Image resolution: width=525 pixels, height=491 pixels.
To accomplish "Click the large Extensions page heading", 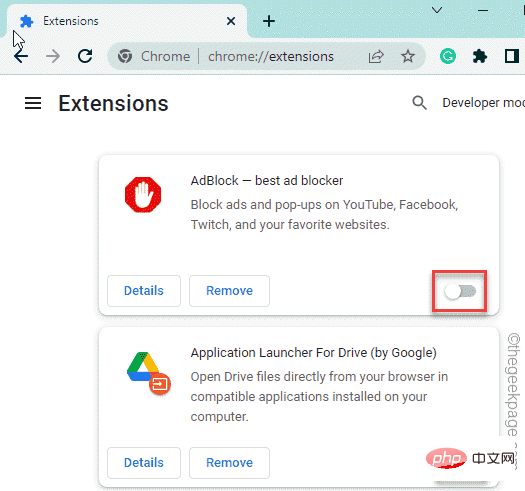I will 114,103.
